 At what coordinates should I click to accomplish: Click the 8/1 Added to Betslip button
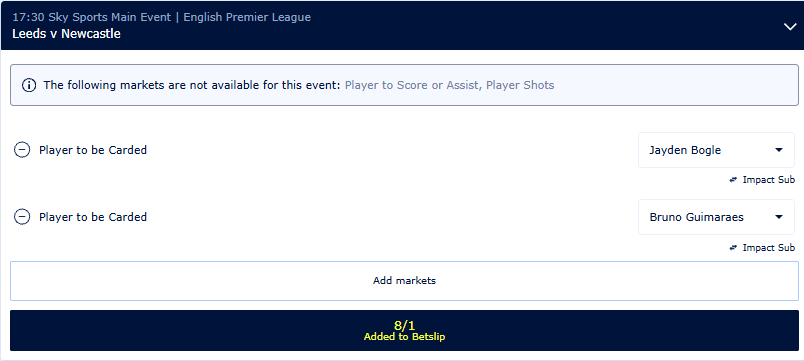click(405, 331)
